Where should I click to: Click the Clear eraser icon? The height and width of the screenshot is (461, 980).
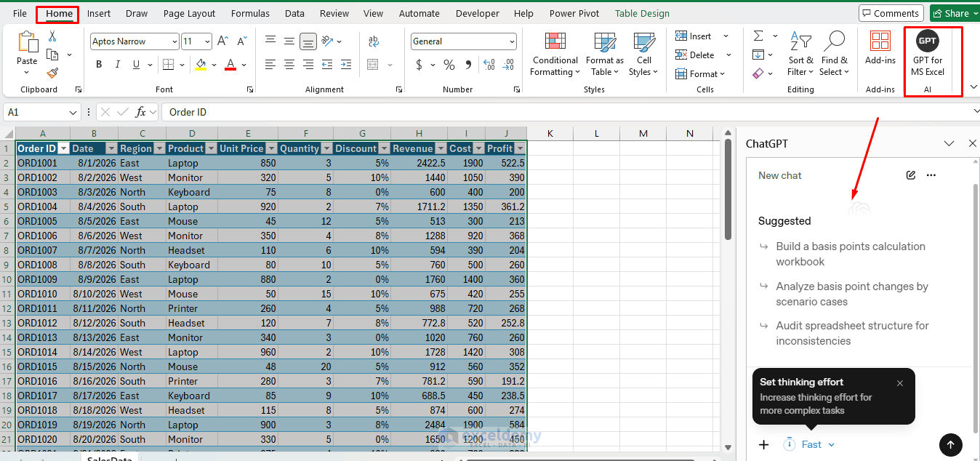point(758,73)
